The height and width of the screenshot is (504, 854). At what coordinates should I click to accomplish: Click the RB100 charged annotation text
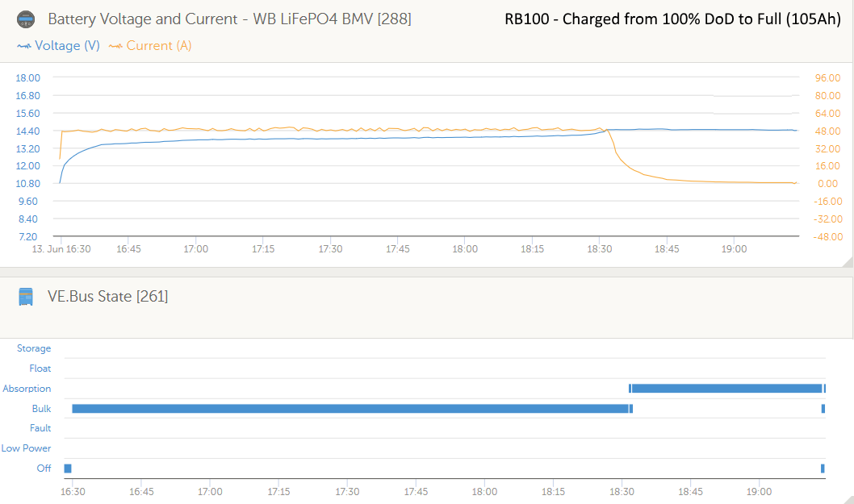[672, 20]
